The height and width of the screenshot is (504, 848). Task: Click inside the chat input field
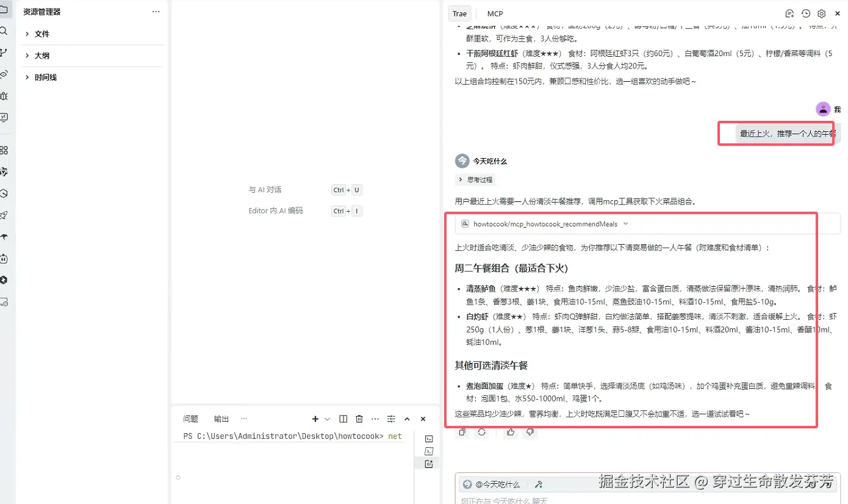[610, 499]
